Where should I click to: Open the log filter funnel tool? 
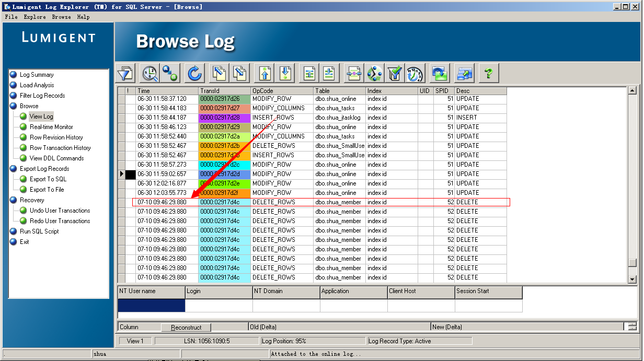point(125,73)
